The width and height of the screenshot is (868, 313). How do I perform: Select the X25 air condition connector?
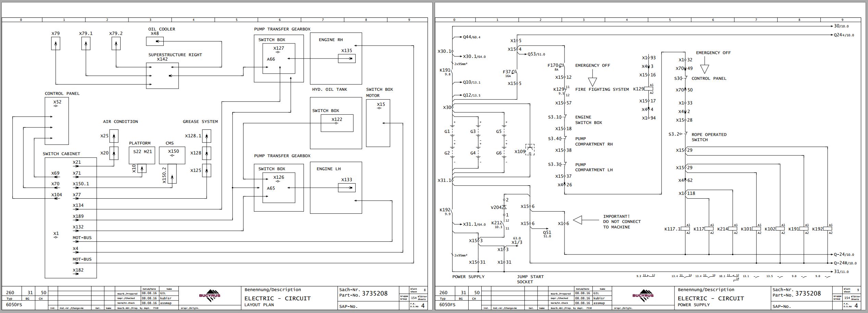[114, 136]
